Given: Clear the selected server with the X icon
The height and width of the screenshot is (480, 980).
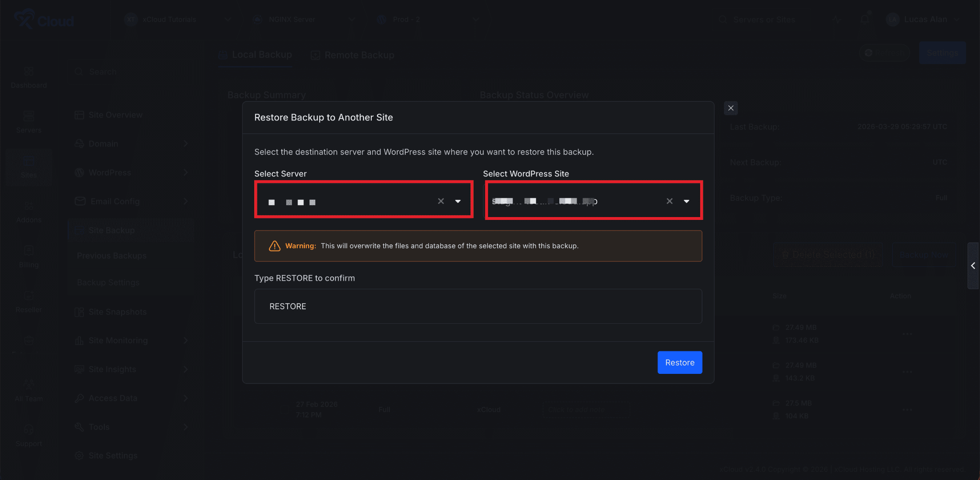Looking at the screenshot, I should 440,201.
